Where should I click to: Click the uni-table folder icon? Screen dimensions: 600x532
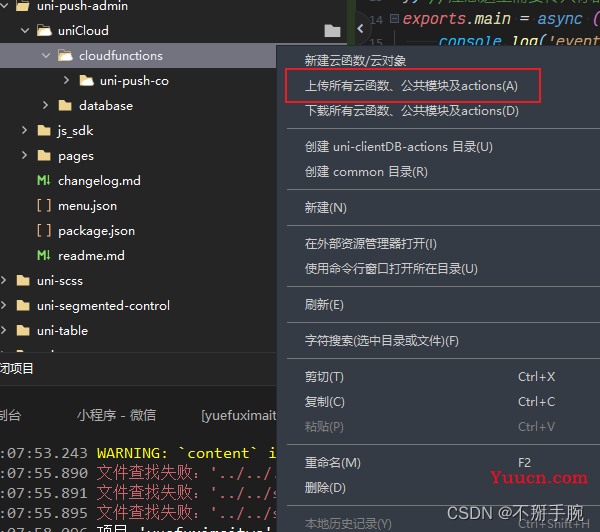[x=23, y=330]
